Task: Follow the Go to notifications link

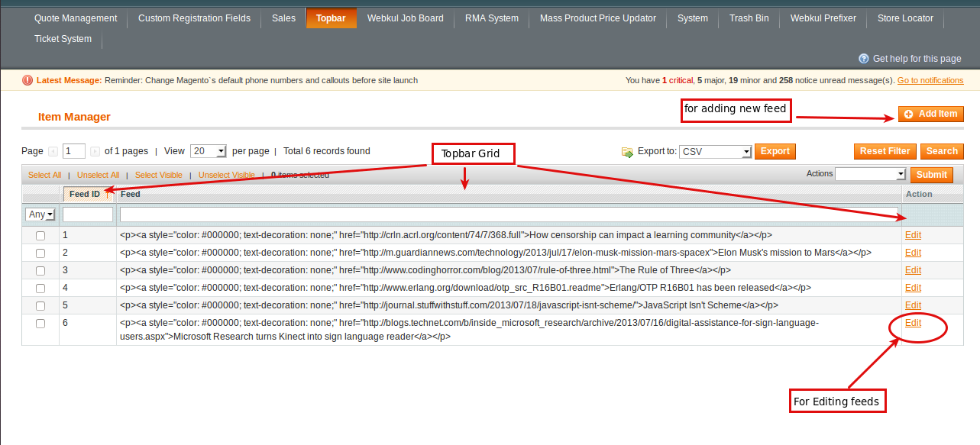Action: pos(930,80)
